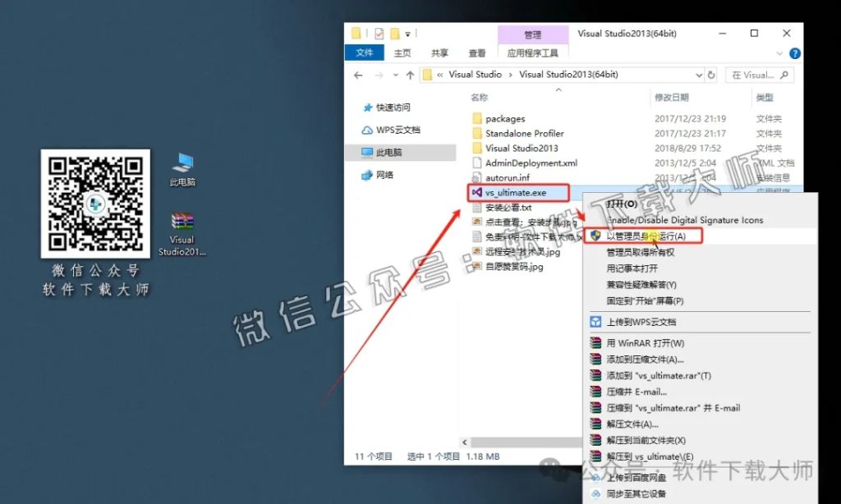The width and height of the screenshot is (841, 504).
Task: Select autorun.inf file
Action: (x=508, y=177)
